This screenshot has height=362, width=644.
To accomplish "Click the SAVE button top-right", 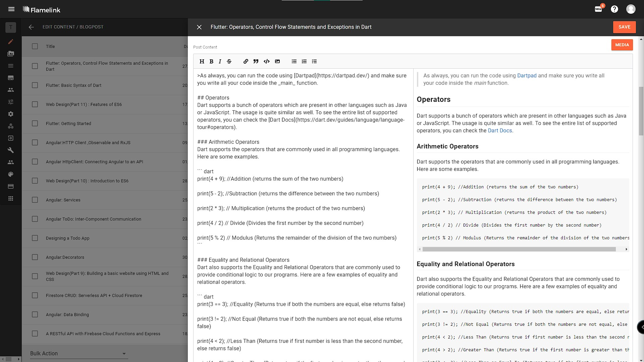I will [625, 27].
